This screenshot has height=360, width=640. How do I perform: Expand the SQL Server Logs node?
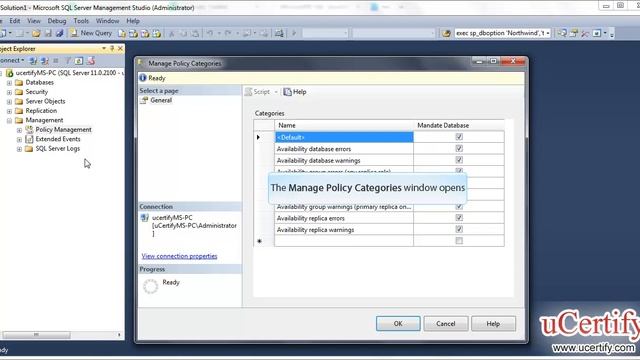19,149
